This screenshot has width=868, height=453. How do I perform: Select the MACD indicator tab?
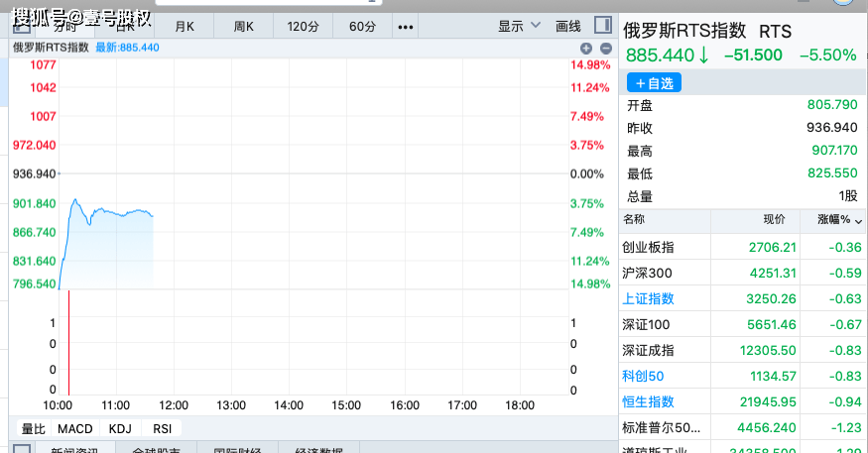[x=75, y=428]
